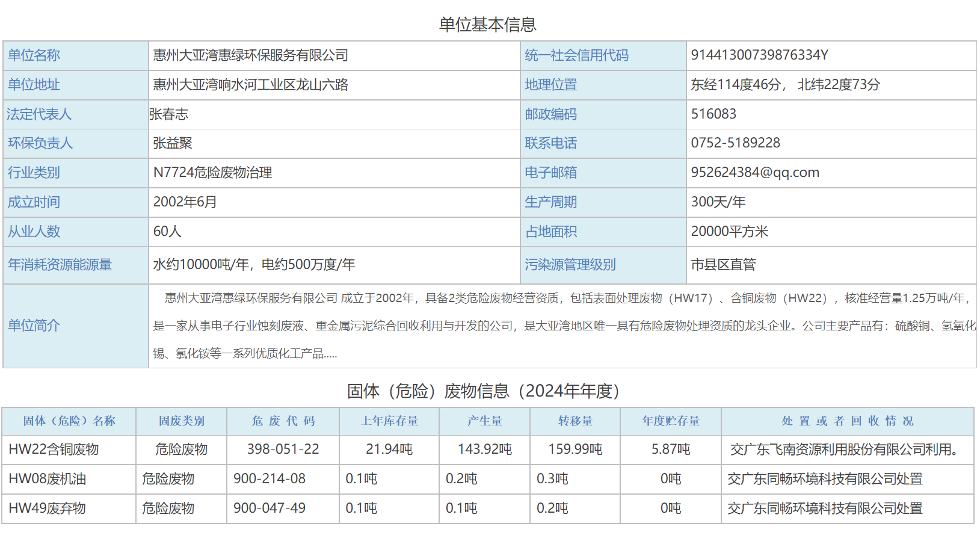The image size is (980, 538).
Task: Click the 上年库存量 column header
Action: pyautogui.click(x=390, y=421)
